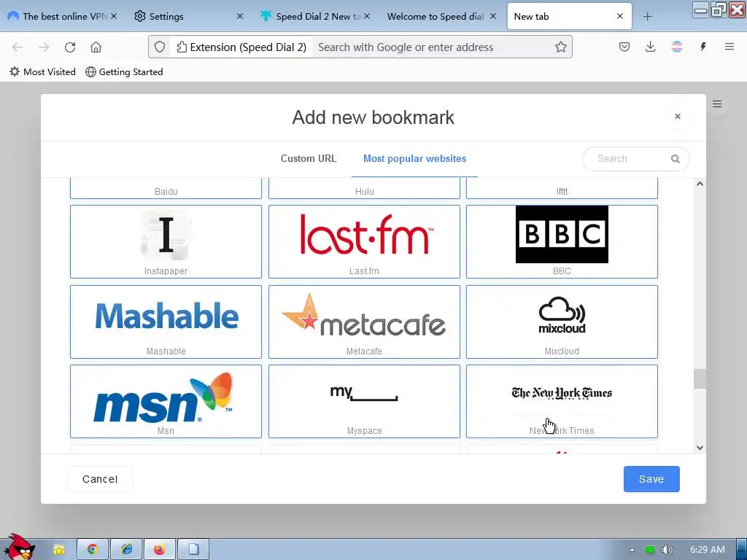Choose the Last.fm website tile
This screenshot has width=747, height=560.
(364, 241)
